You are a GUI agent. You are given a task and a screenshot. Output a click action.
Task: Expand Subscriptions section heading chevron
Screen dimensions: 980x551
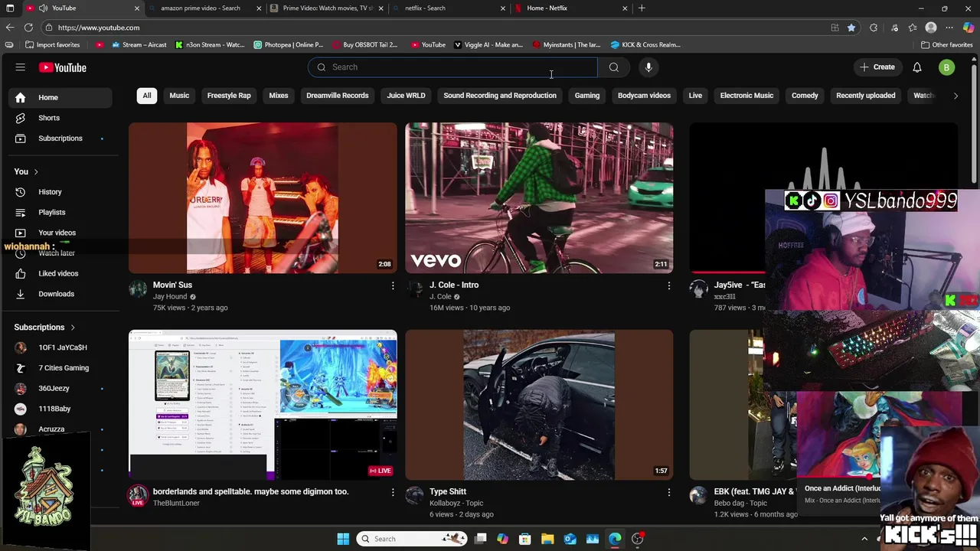click(x=73, y=328)
